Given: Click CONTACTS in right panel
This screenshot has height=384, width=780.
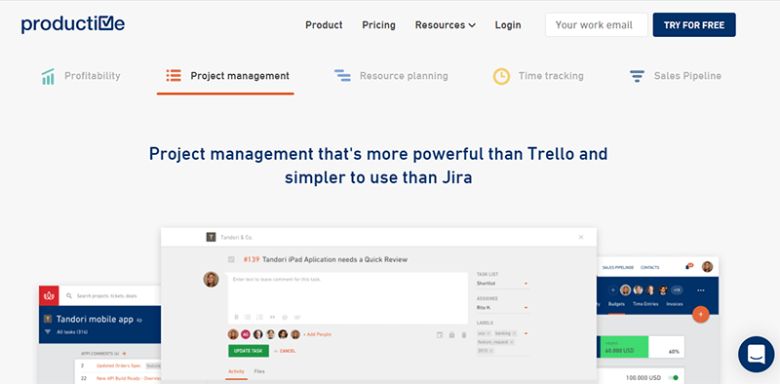Looking at the screenshot, I should 650,268.
